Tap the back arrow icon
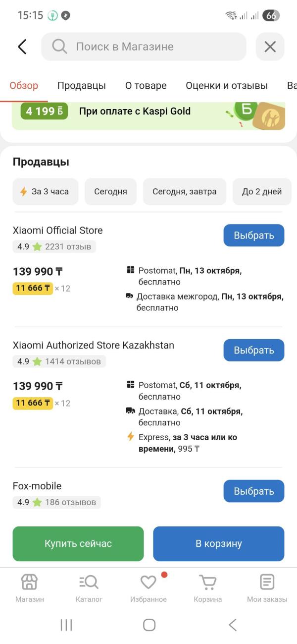The width and height of the screenshot is (297, 644). [x=22, y=47]
